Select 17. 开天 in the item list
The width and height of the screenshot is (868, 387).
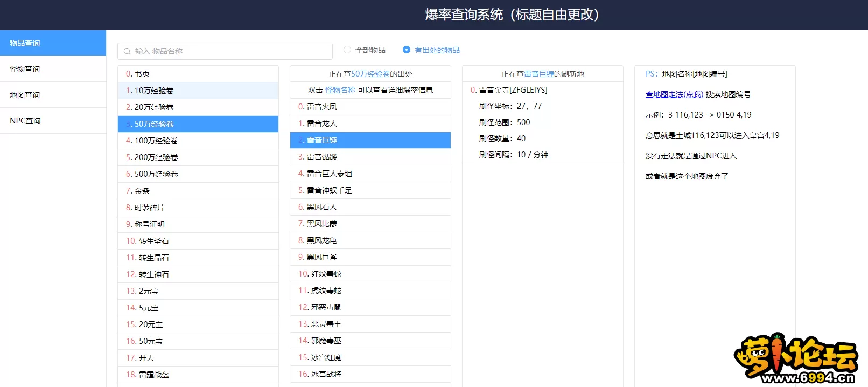pyautogui.click(x=198, y=358)
